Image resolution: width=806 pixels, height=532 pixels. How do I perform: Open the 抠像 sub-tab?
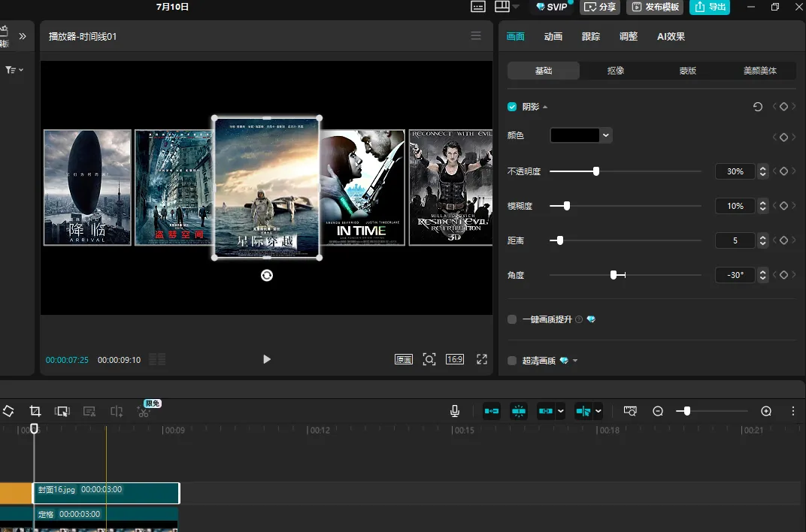click(616, 71)
